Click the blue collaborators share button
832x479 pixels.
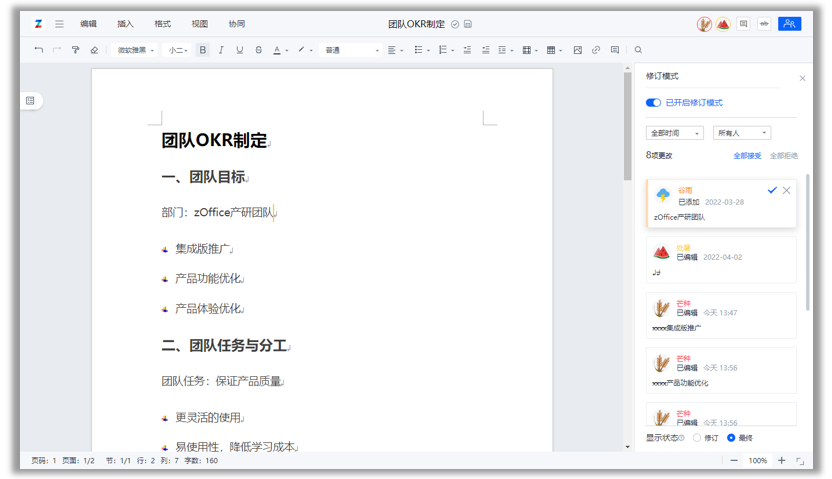coord(790,24)
